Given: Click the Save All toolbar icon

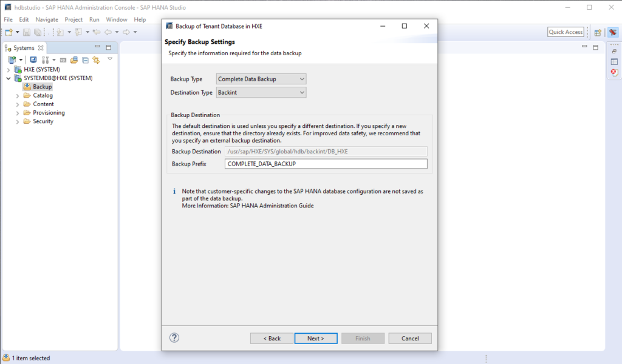Looking at the screenshot, I should pos(37,32).
